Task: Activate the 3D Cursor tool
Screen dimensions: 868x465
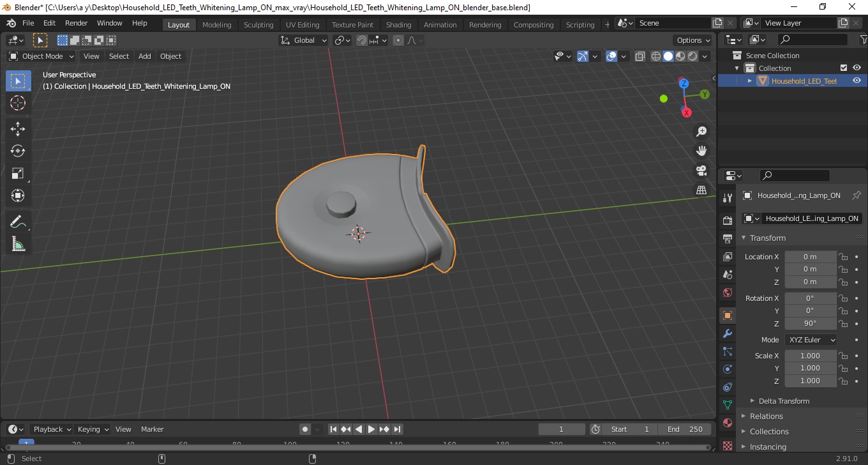Action: 18,103
